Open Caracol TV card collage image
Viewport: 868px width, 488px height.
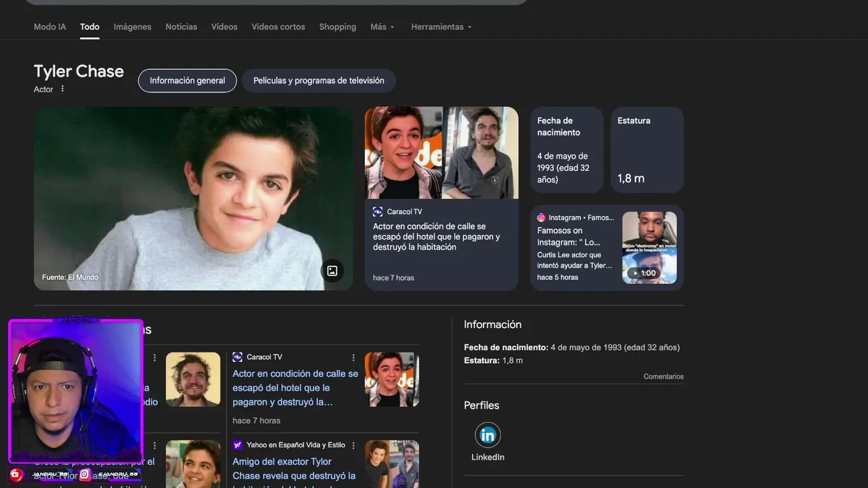[x=441, y=152]
